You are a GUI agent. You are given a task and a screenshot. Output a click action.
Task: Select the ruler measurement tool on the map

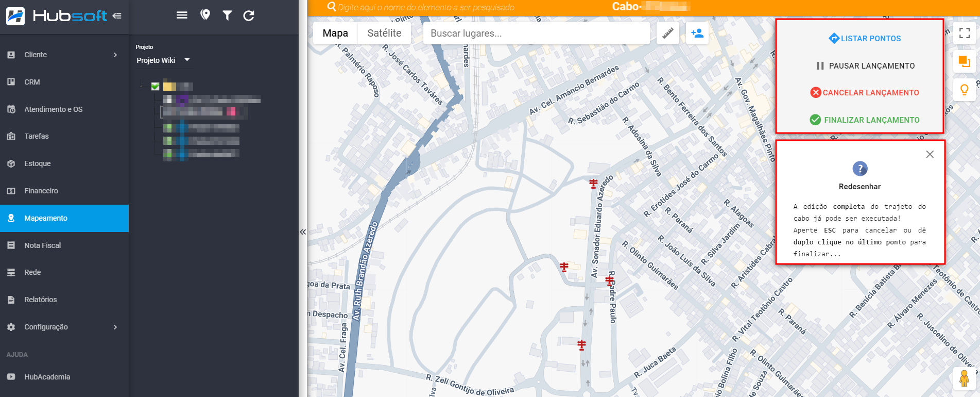click(x=668, y=33)
